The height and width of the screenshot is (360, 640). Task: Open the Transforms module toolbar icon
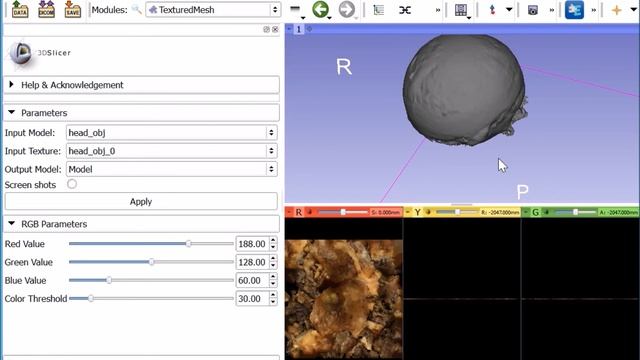coord(404,10)
